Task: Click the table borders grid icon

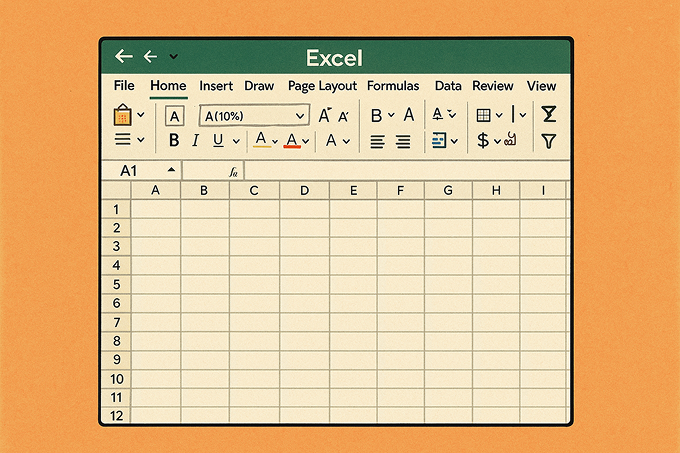Action: (484, 115)
